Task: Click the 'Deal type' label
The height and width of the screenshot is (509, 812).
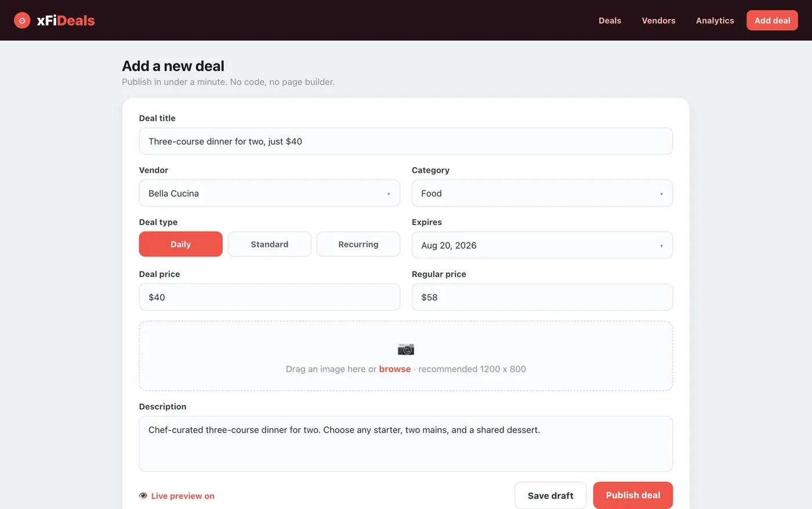Action: click(158, 222)
